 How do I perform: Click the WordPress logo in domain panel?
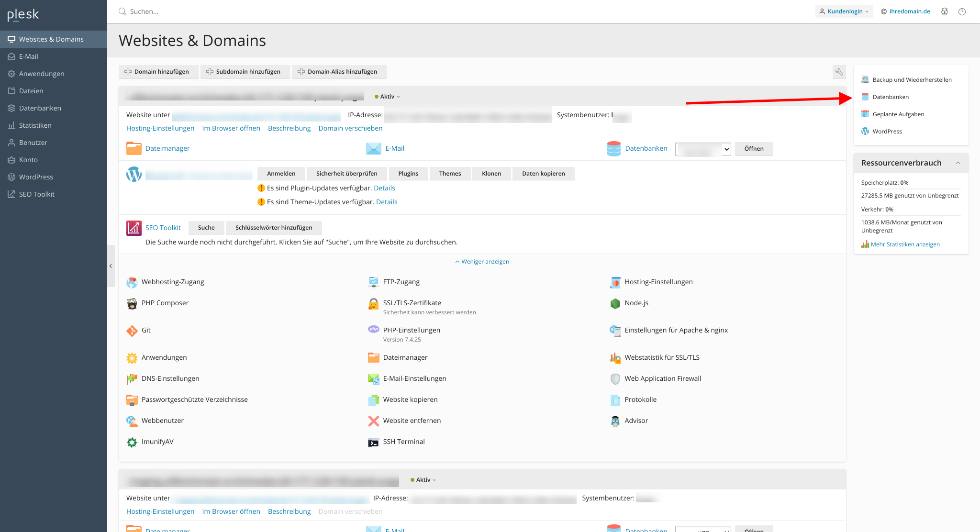coord(134,174)
